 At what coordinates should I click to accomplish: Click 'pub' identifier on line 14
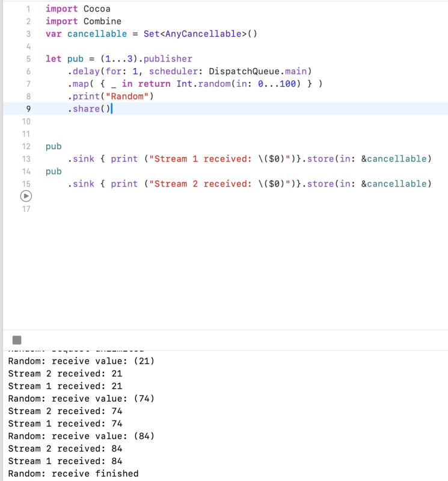coord(54,171)
